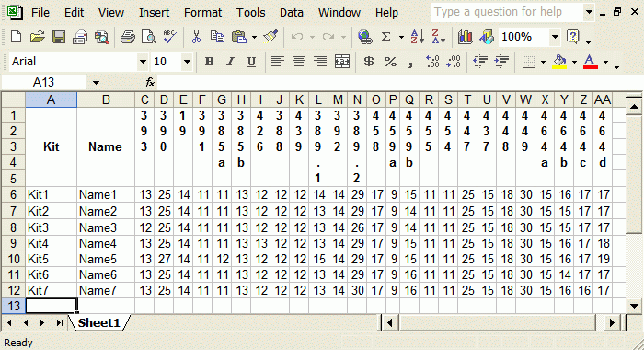Select the Format Painter brush
The height and width of the screenshot is (350, 644).
click(x=270, y=37)
